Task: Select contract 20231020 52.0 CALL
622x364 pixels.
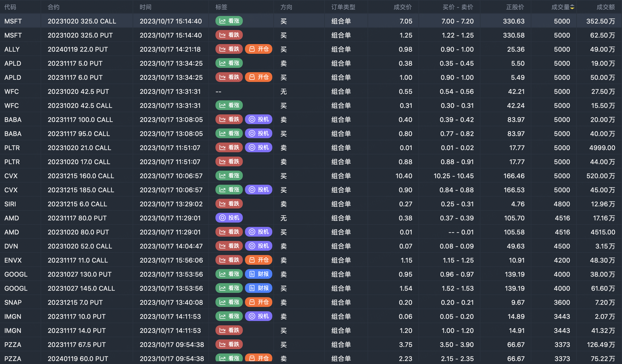Action: click(x=80, y=246)
